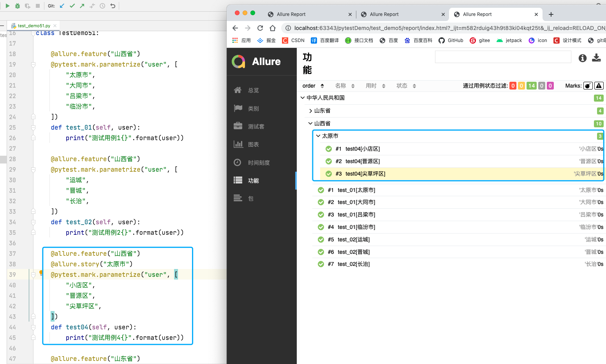Sort by 用时 duration column
Viewport: 606px width, 364px height.
[x=375, y=86]
